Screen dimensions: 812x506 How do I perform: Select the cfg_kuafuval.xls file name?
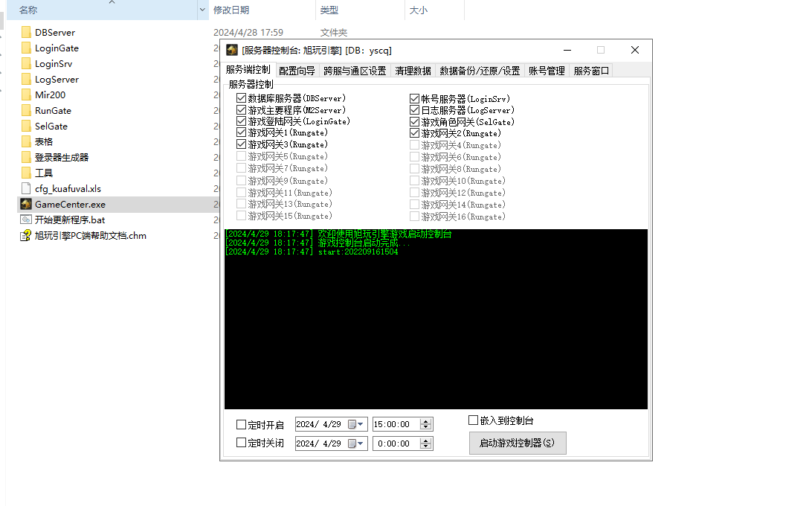68,189
